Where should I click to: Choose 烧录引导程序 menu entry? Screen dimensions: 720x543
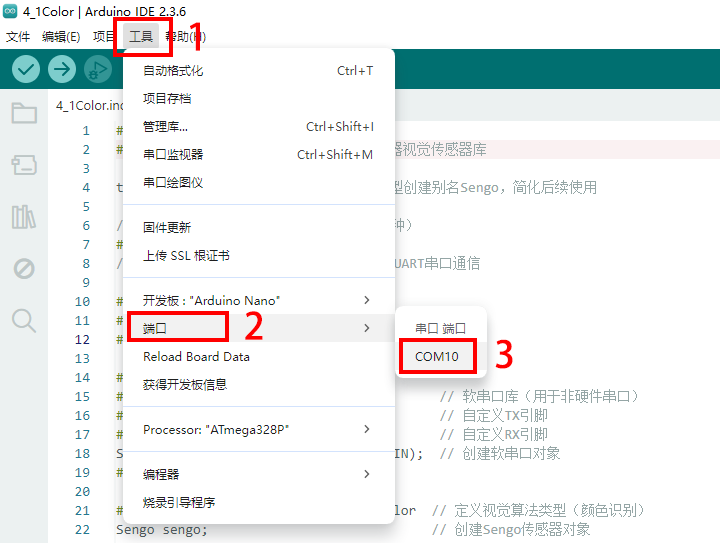click(x=259, y=503)
